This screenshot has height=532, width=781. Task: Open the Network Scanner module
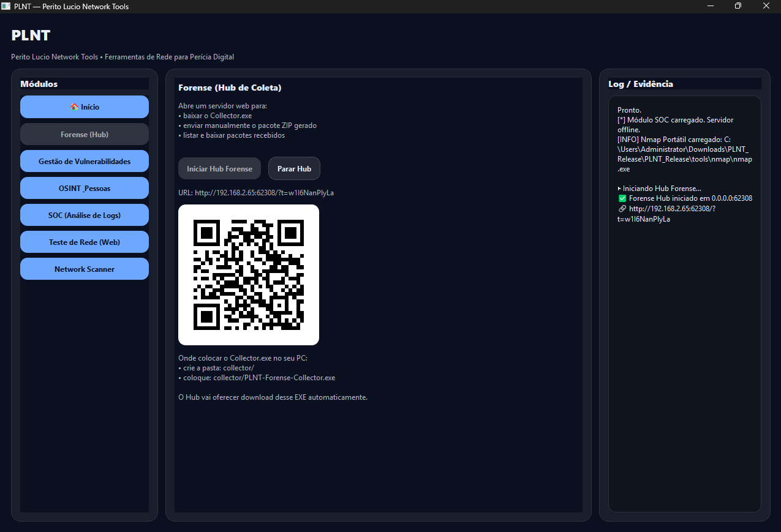coord(85,269)
